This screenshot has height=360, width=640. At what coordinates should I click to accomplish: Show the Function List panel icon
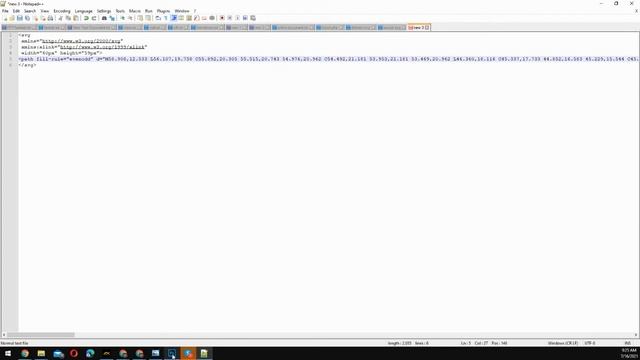tap(197, 18)
